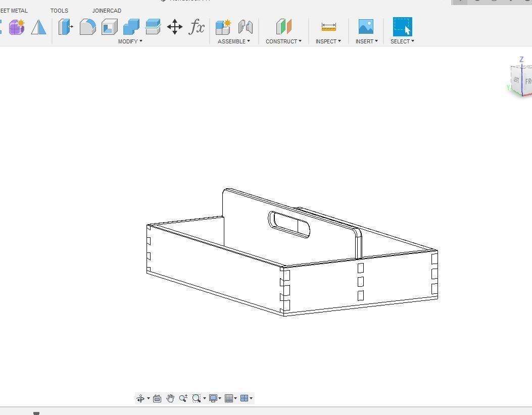532x415 pixels.
Task: Click the handle slot on the box model
Action: pos(288,225)
